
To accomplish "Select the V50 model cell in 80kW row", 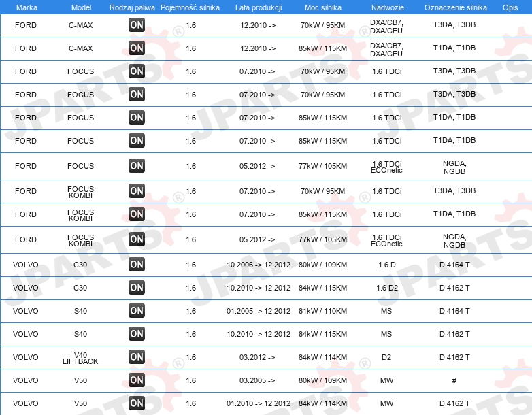I will click(80, 380).
